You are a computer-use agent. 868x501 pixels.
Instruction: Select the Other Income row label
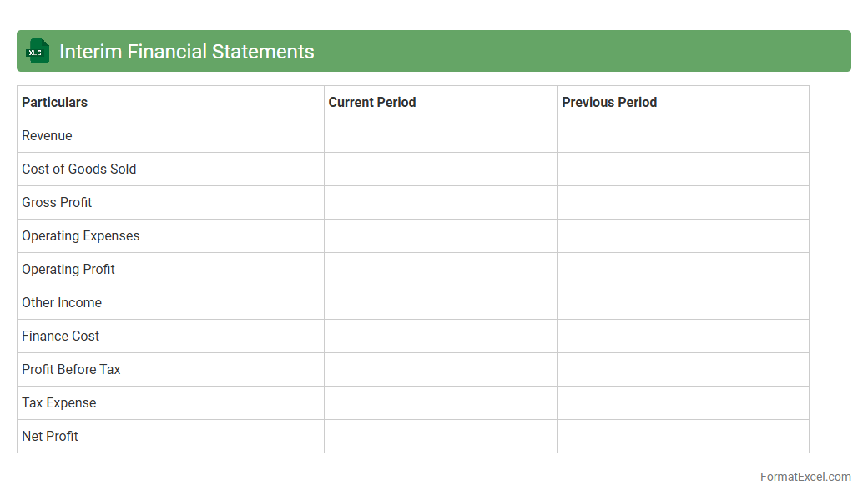pos(62,303)
